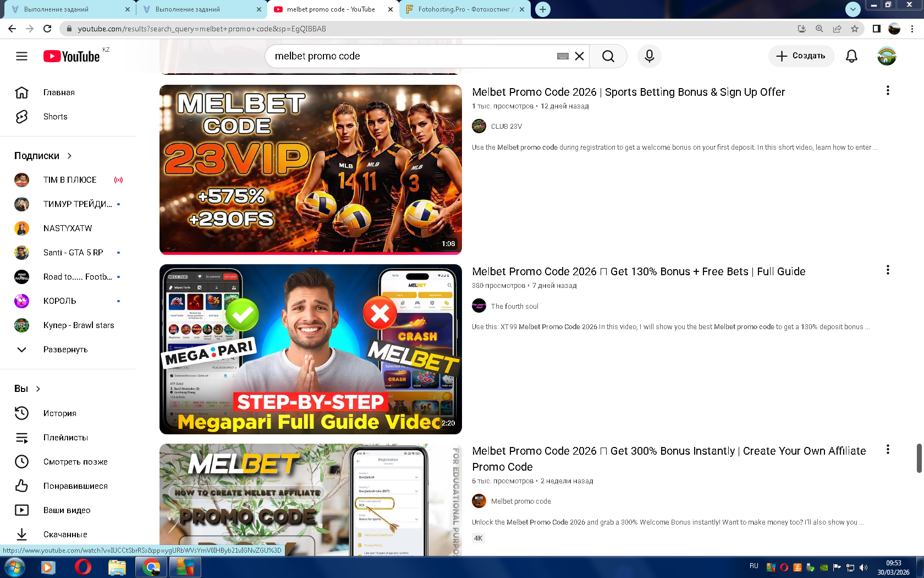The image size is (924, 578).
Task: Click the page's vertical scrollbar thumb
Action: click(x=919, y=458)
